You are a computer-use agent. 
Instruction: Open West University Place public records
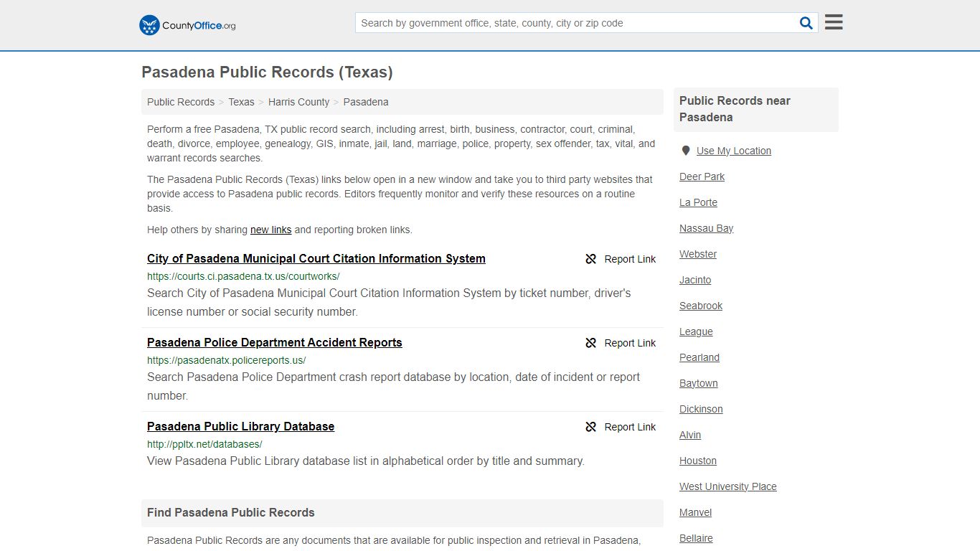click(x=728, y=486)
